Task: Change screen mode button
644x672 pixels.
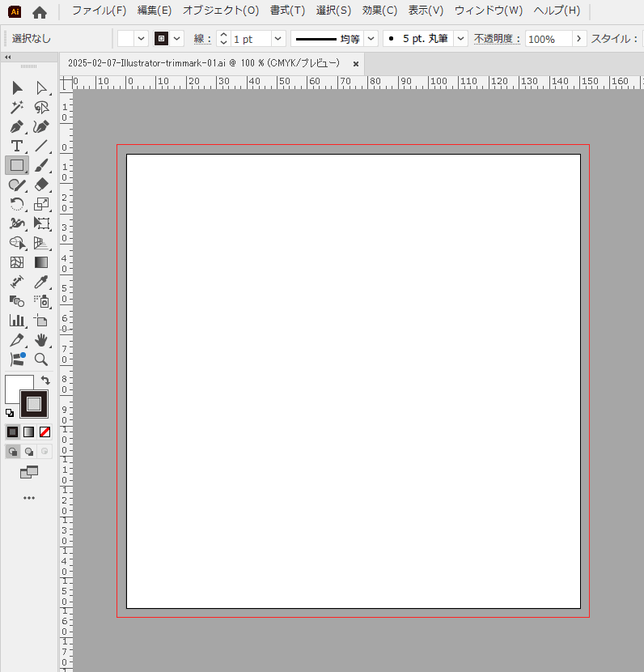Action: point(29,472)
